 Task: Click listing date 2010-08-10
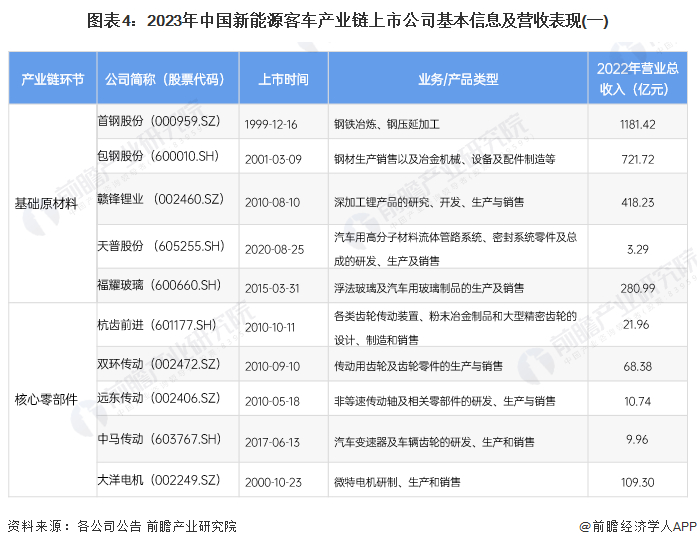pyautogui.click(x=272, y=203)
